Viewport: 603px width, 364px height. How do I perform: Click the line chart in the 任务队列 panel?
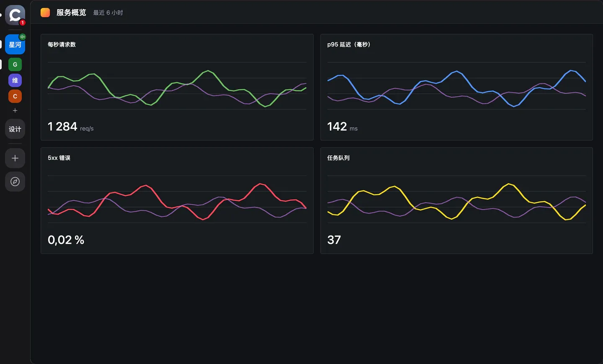tap(456, 200)
